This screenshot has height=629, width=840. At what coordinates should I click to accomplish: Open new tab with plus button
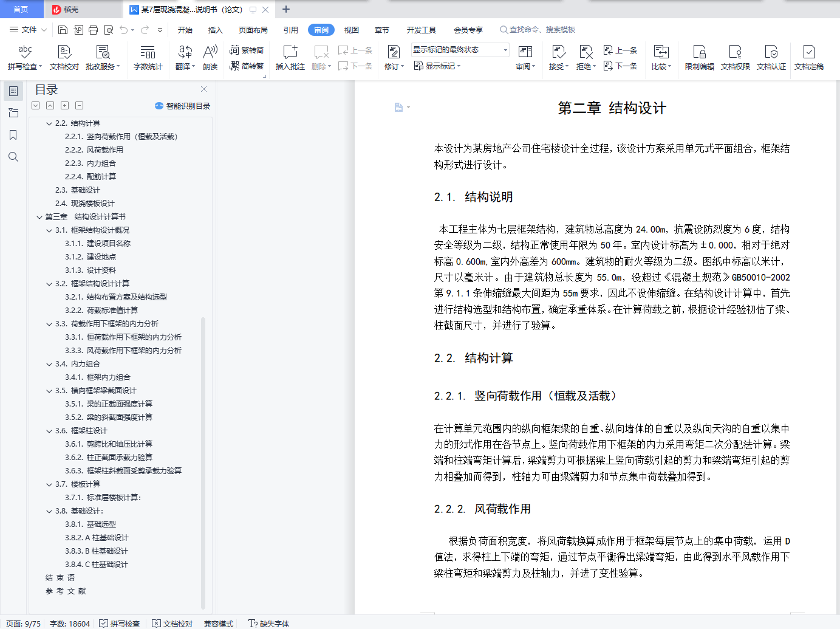pos(286,9)
